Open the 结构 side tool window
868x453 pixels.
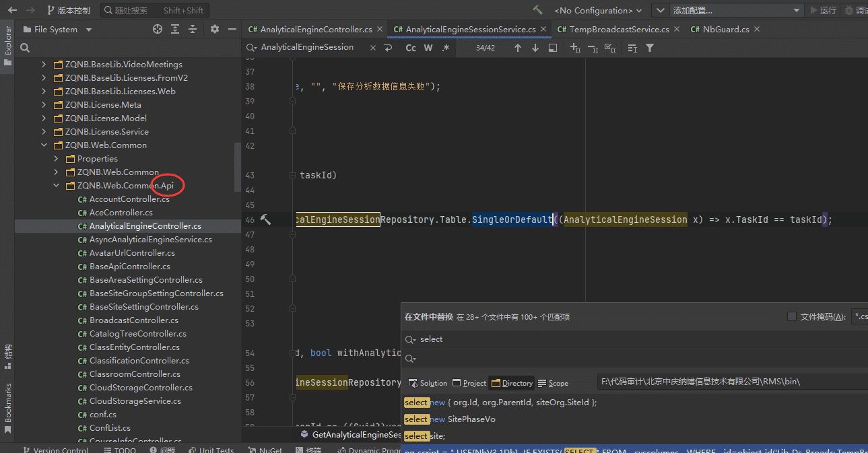7,356
